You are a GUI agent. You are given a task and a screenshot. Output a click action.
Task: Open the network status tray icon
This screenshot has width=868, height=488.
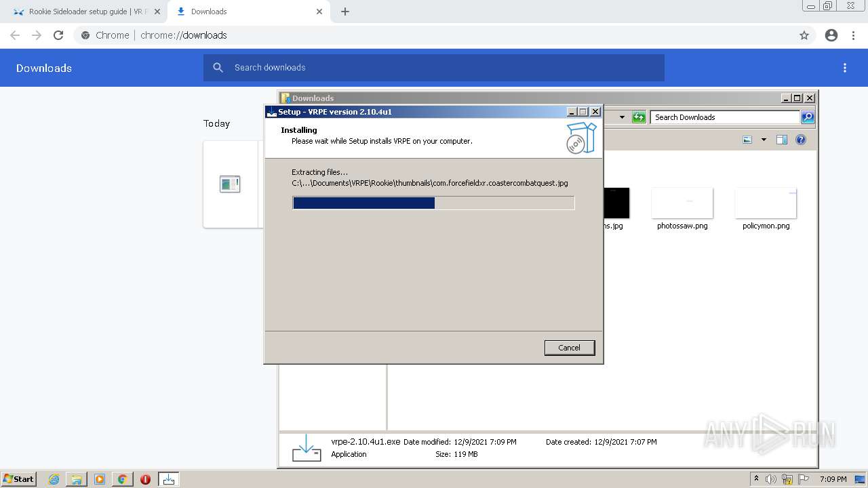tap(787, 479)
